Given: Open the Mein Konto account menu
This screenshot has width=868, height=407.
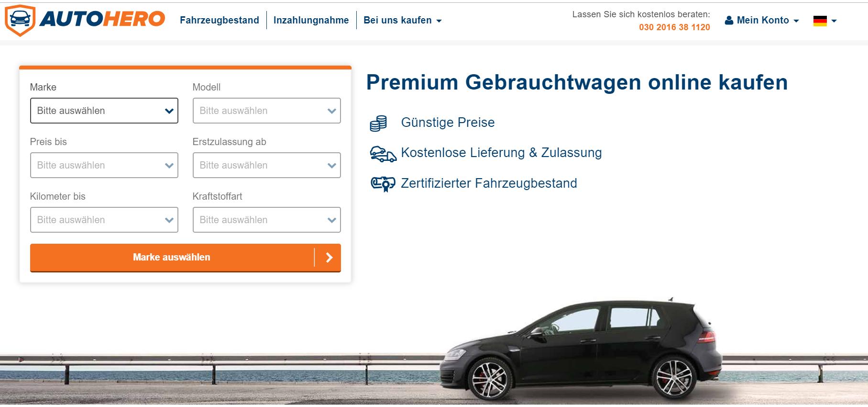Looking at the screenshot, I should click(762, 20).
